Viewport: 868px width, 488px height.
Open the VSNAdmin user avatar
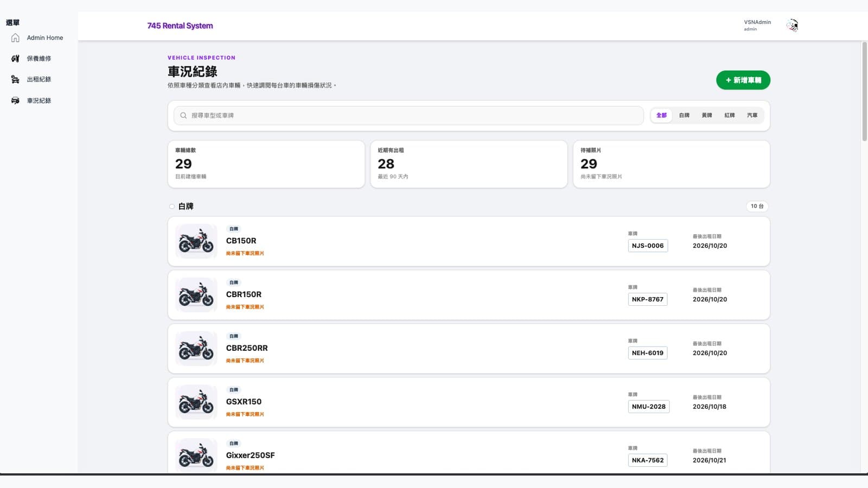[793, 25]
